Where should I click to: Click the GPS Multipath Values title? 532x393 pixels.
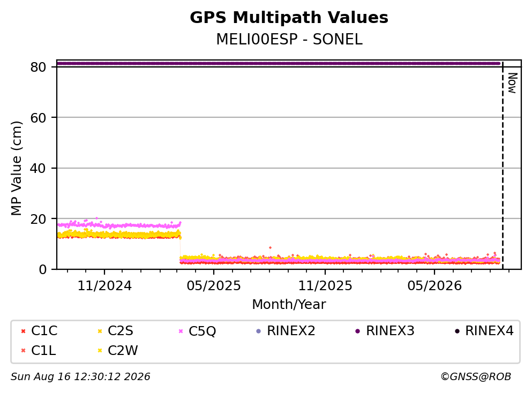point(289,18)
